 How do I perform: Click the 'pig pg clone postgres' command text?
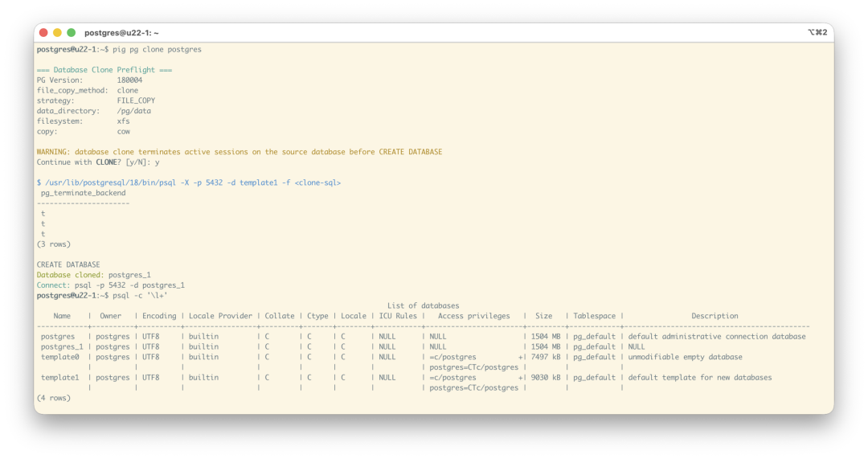tap(158, 49)
